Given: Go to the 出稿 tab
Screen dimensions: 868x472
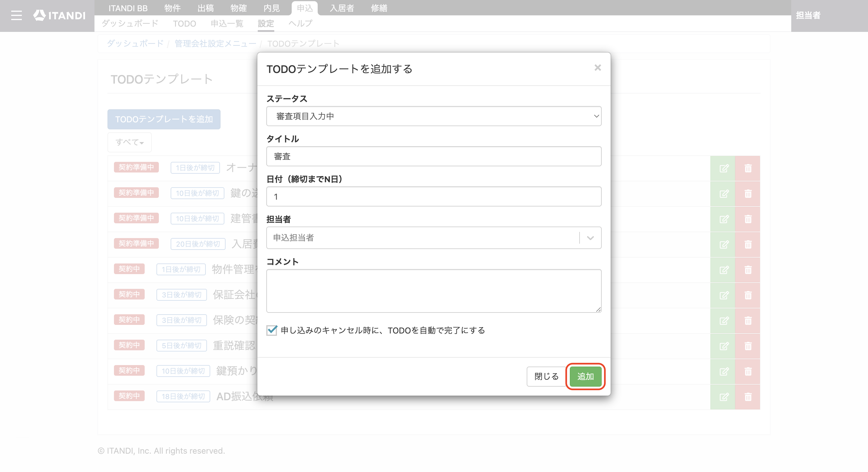Looking at the screenshot, I should pos(205,8).
